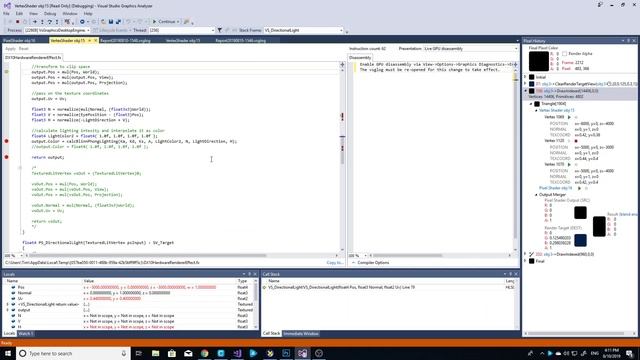The width and height of the screenshot is (640, 360).
Task: Expand the Compiler Options section
Action: [x=370, y=263]
